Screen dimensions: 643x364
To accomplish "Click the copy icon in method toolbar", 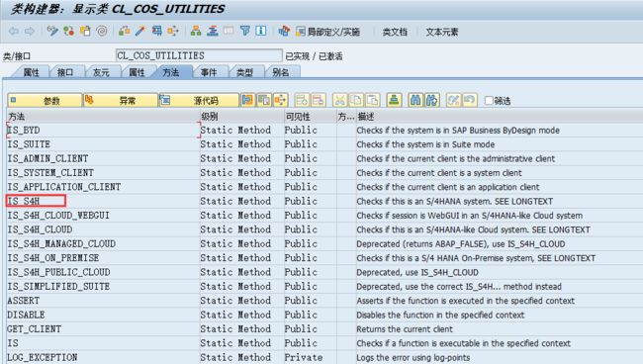I will pos(356,101).
